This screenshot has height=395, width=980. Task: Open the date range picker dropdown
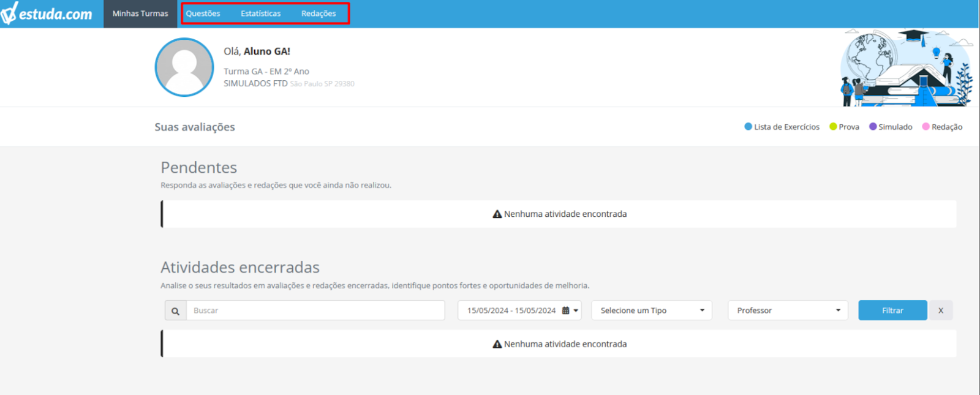pos(519,310)
